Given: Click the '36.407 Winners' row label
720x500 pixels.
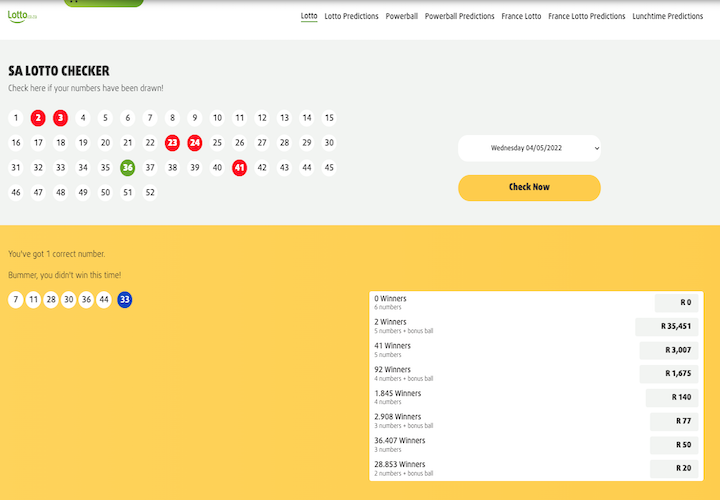Looking at the screenshot, I should click(x=399, y=441).
